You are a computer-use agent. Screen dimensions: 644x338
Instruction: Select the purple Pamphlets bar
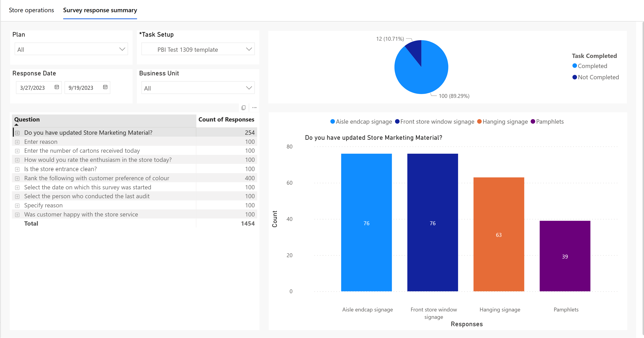(x=565, y=256)
